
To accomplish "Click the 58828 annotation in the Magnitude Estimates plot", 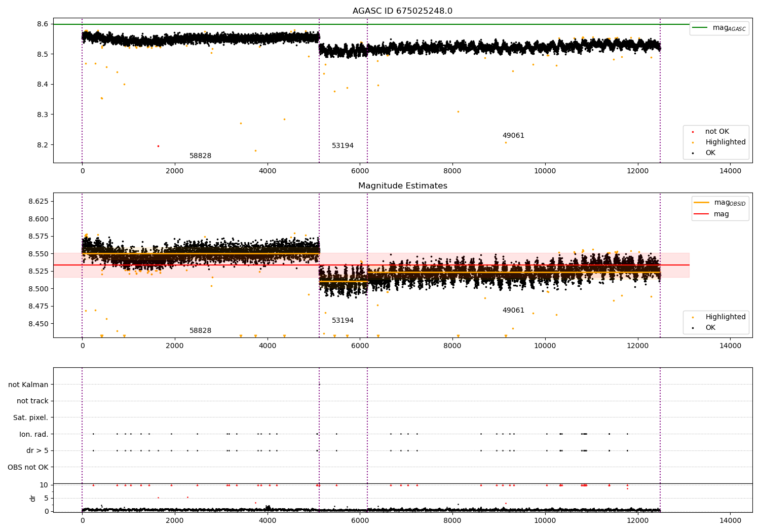I will [x=200, y=331].
